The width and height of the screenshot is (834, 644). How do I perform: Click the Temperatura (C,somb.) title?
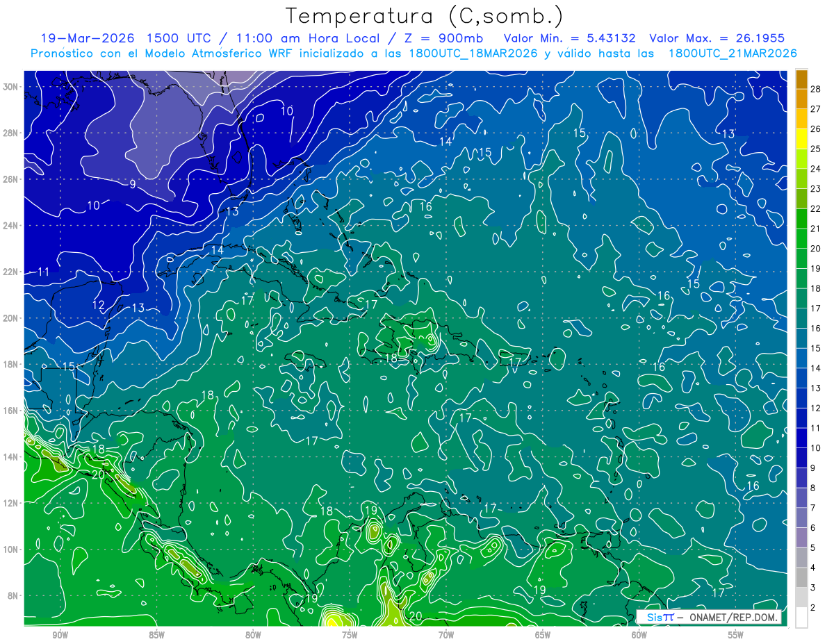(x=424, y=17)
